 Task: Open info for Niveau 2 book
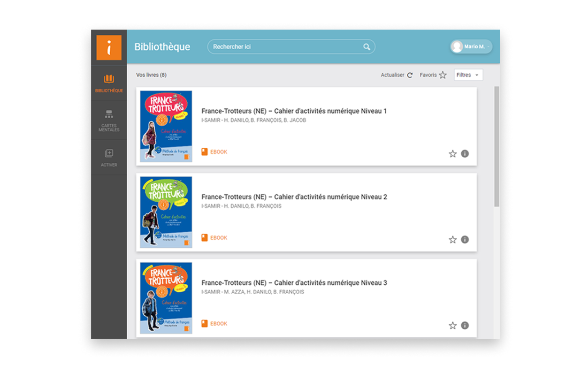pyautogui.click(x=465, y=239)
